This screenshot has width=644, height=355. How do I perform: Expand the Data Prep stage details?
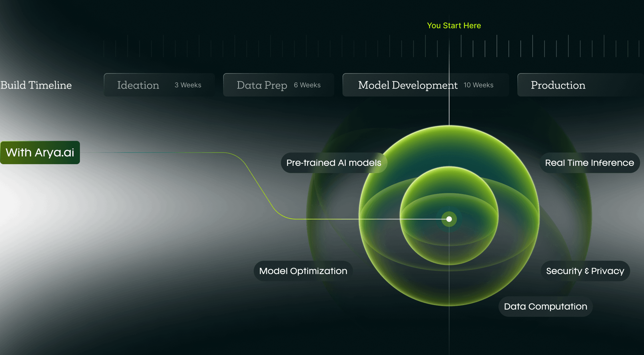278,85
